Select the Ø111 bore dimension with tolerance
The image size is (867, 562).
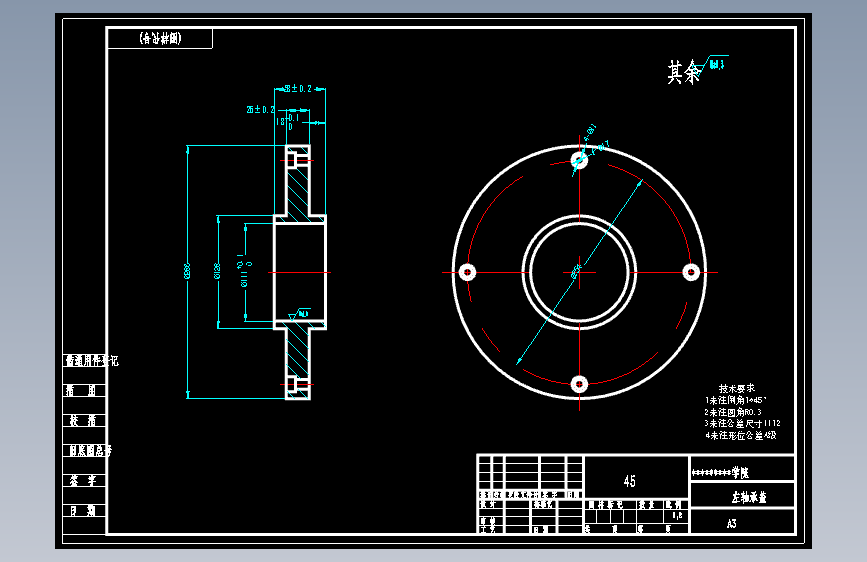245,270
